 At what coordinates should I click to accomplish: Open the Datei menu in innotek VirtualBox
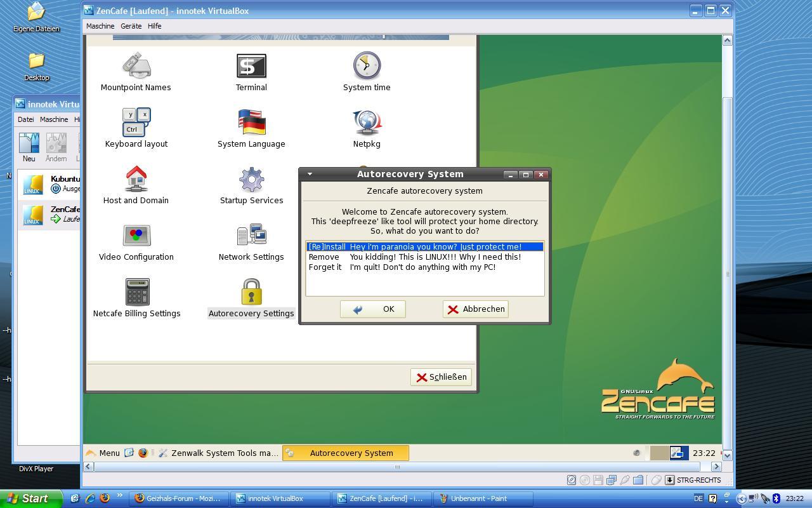click(x=25, y=119)
